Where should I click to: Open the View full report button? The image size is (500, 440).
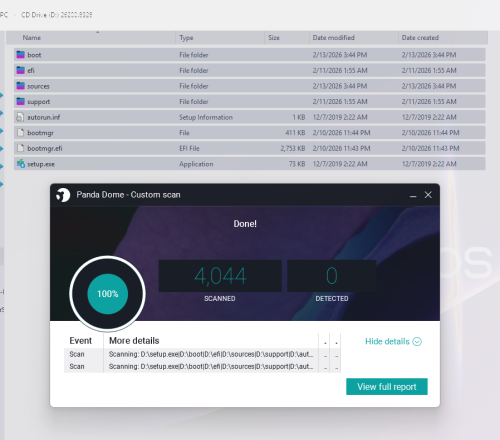tap(387, 387)
